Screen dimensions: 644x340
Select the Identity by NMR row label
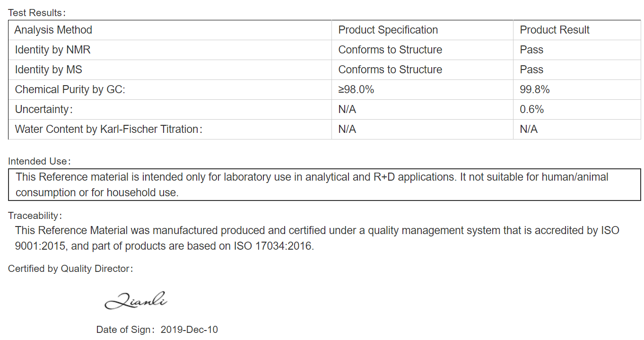click(52, 50)
